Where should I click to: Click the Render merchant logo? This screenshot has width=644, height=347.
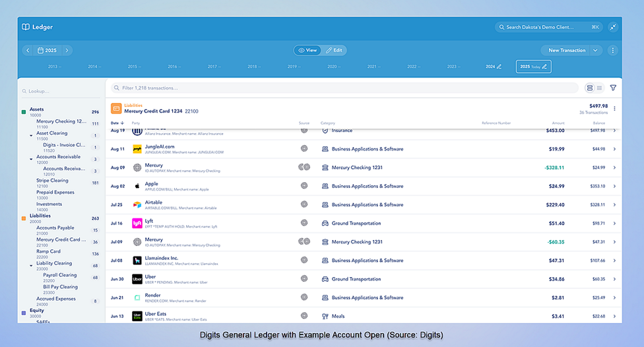[x=137, y=298]
